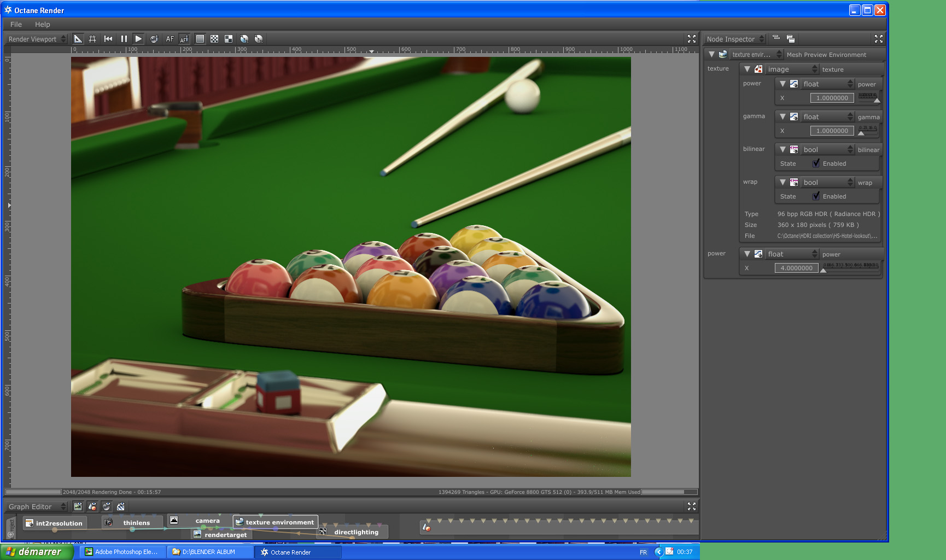Maximize the Render Viewport with fullscreen icon

(x=691, y=39)
